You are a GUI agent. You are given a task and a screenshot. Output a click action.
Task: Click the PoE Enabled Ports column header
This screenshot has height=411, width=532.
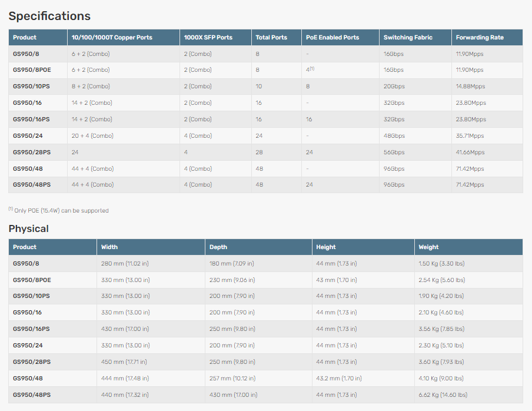(x=332, y=37)
